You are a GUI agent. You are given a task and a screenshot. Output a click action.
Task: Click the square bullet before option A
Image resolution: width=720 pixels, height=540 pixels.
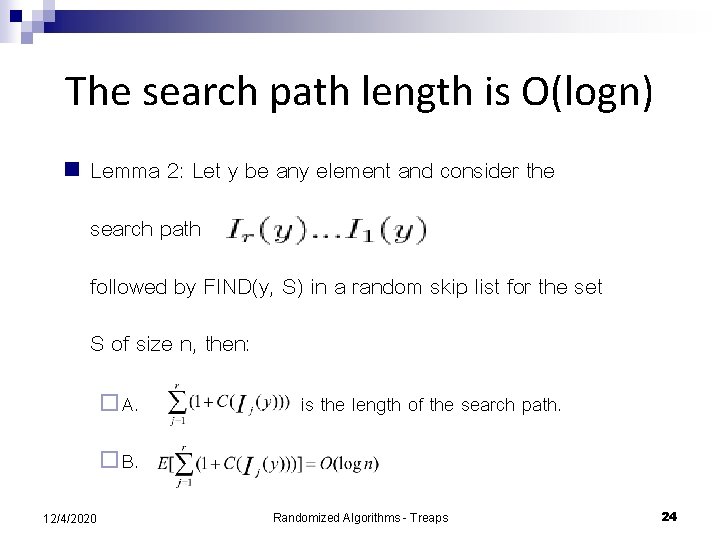pos(109,403)
